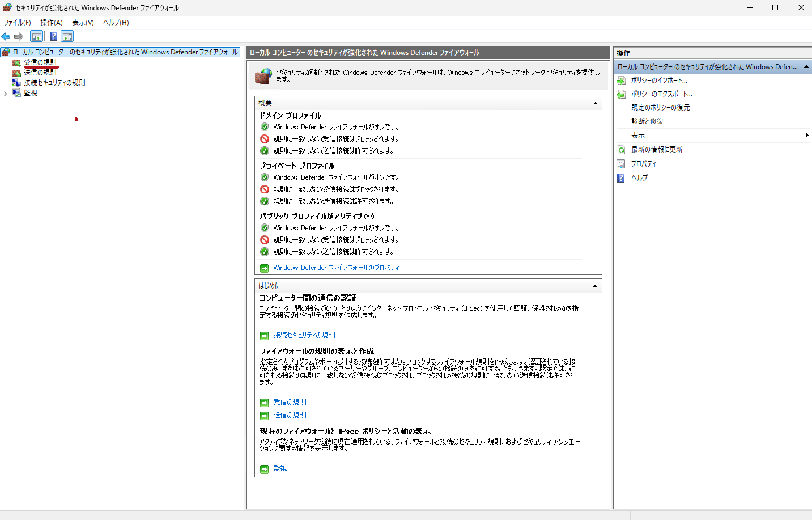Open the ファイル(F) menu
The height and width of the screenshot is (520, 812).
18,23
